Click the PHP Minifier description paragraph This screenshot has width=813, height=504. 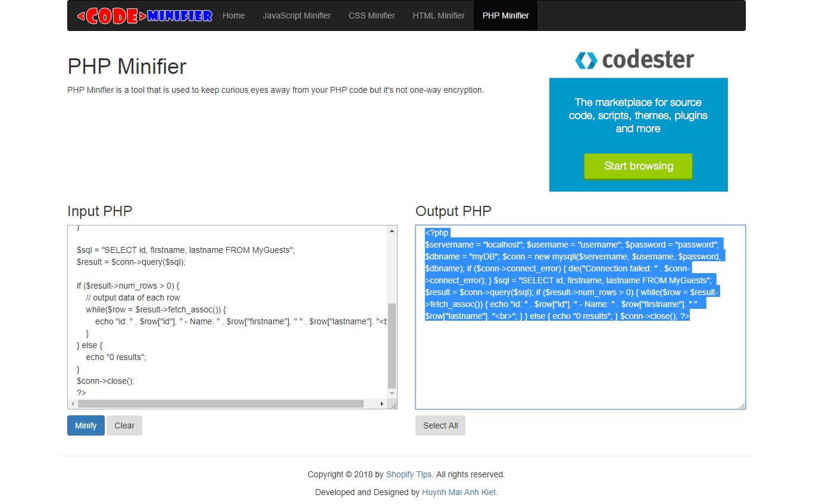276,90
